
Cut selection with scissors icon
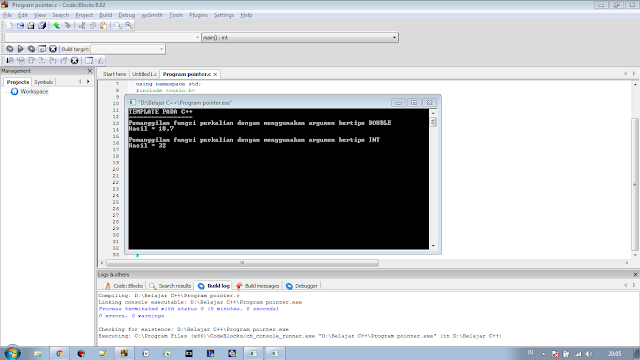pos(82,26)
